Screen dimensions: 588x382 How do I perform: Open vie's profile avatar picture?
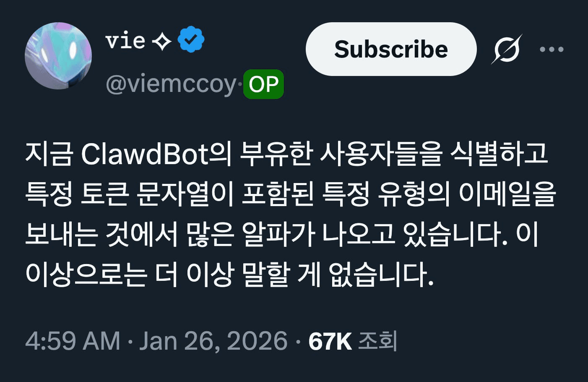(x=58, y=56)
